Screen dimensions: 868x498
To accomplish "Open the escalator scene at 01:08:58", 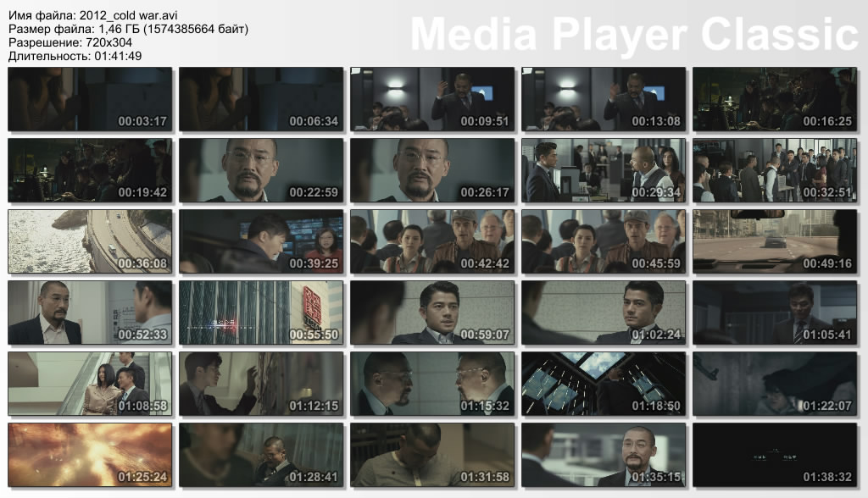I will click(x=90, y=384).
